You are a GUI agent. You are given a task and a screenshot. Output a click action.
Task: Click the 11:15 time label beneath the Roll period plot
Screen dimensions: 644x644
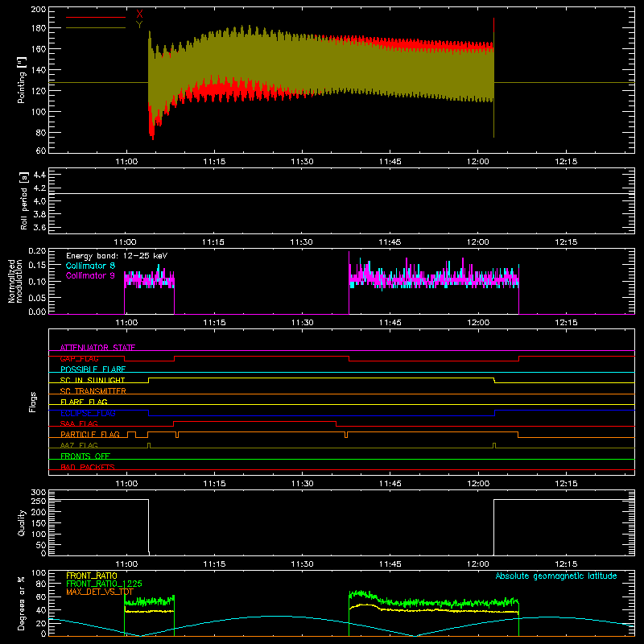coord(214,242)
